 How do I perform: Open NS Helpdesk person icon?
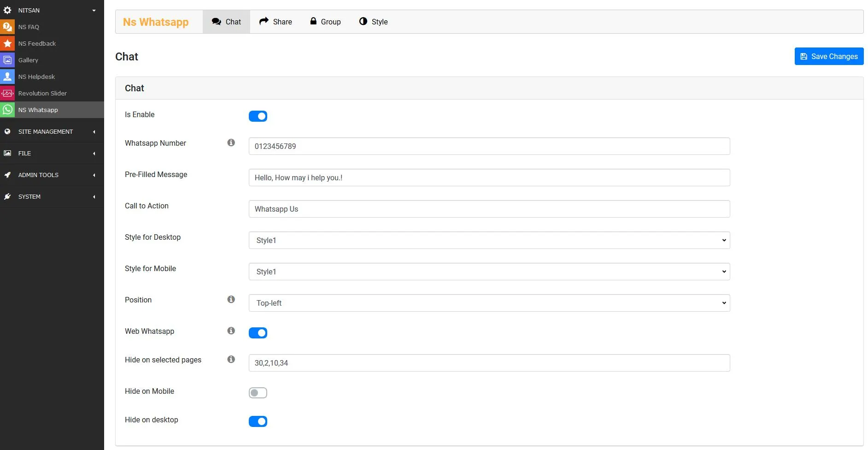click(7, 77)
